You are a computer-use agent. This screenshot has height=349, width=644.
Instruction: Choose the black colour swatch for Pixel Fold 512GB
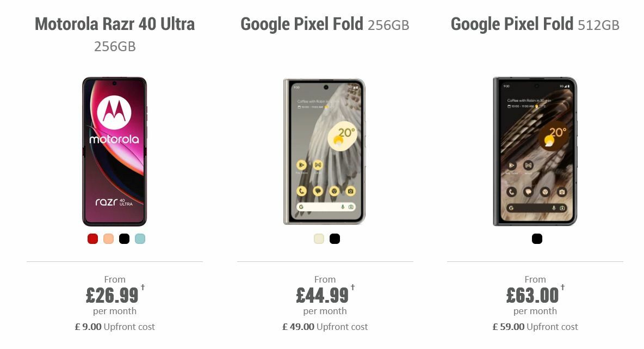coord(536,238)
